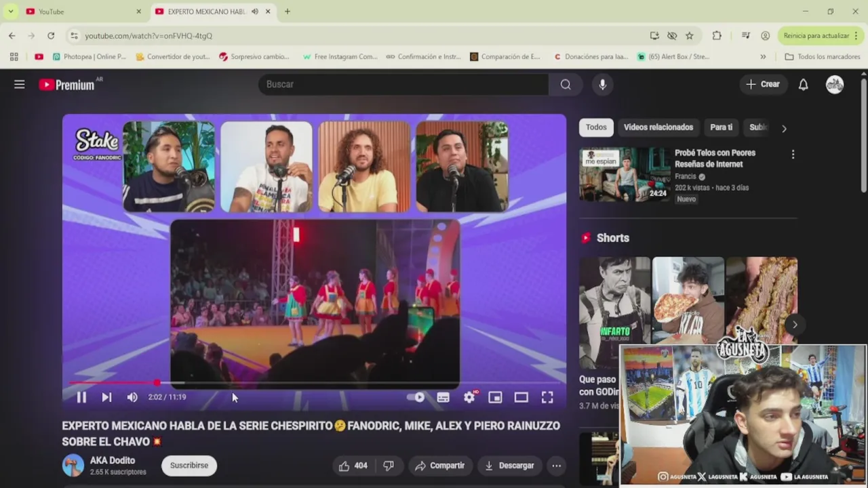Open the apps grid in bookmarks bar
Viewport: 868px width, 488px height.
[x=14, y=57]
